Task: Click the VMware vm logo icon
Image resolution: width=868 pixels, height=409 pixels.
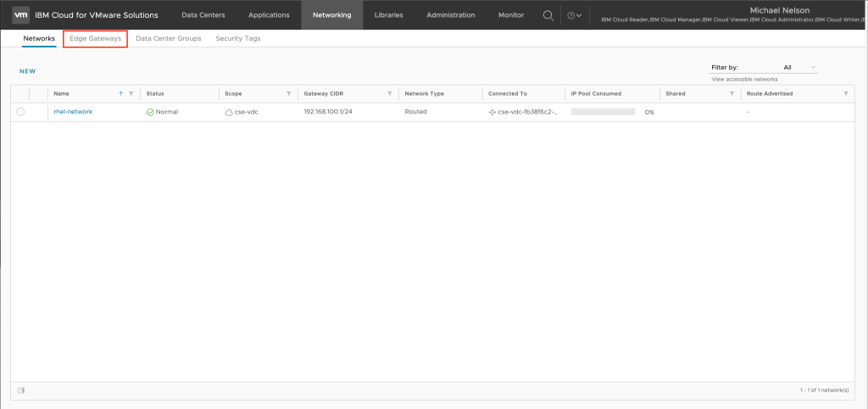Action: [x=21, y=14]
